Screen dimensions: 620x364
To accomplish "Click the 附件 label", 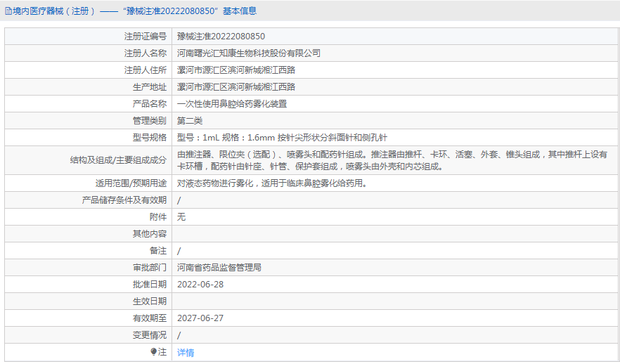I will pyautogui.click(x=158, y=217).
